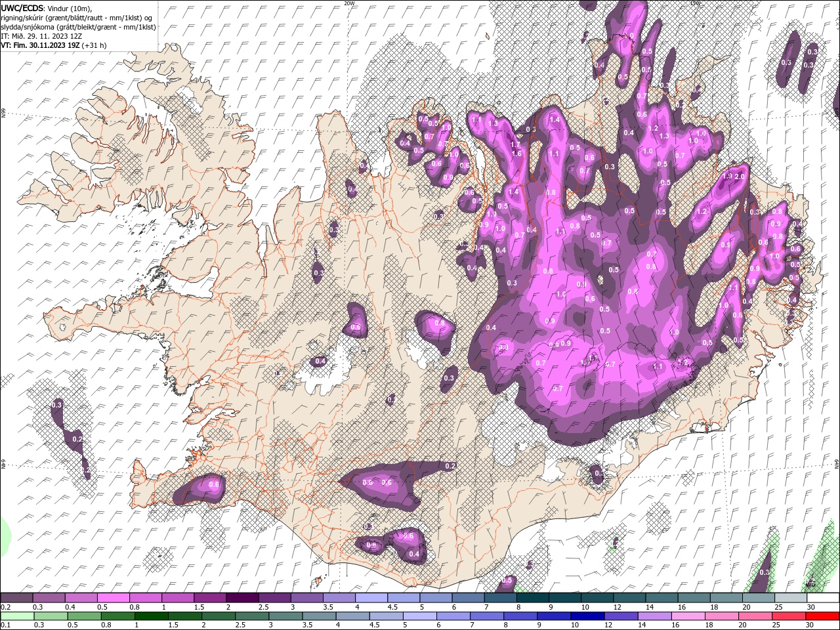Click the 'rigning/skúrir' legend description line
This screenshot has height=630, width=840.
point(76,18)
